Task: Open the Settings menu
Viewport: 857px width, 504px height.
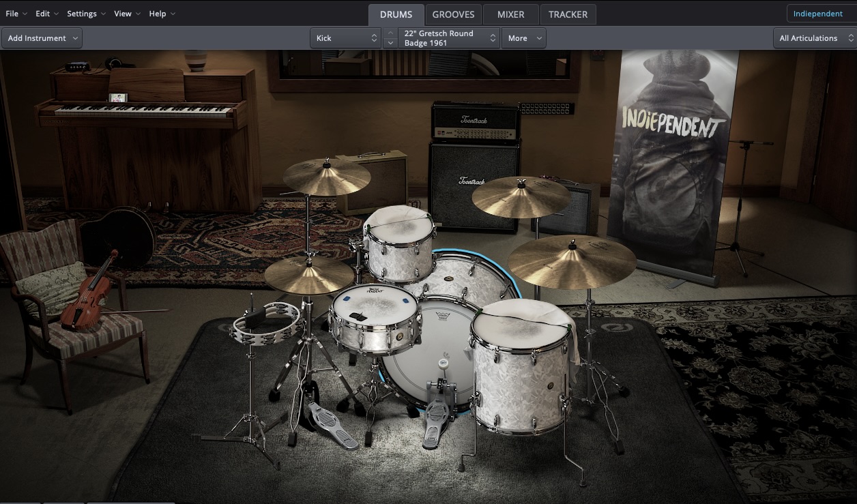Action: tap(86, 14)
